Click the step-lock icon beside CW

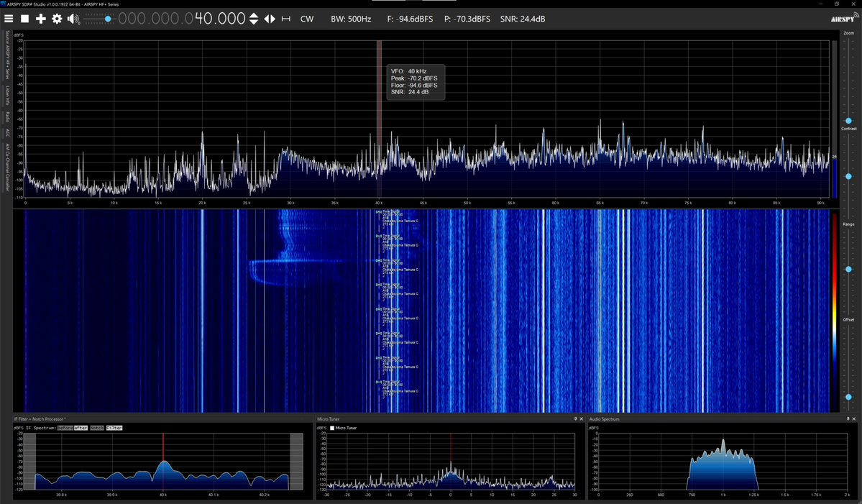tap(285, 19)
